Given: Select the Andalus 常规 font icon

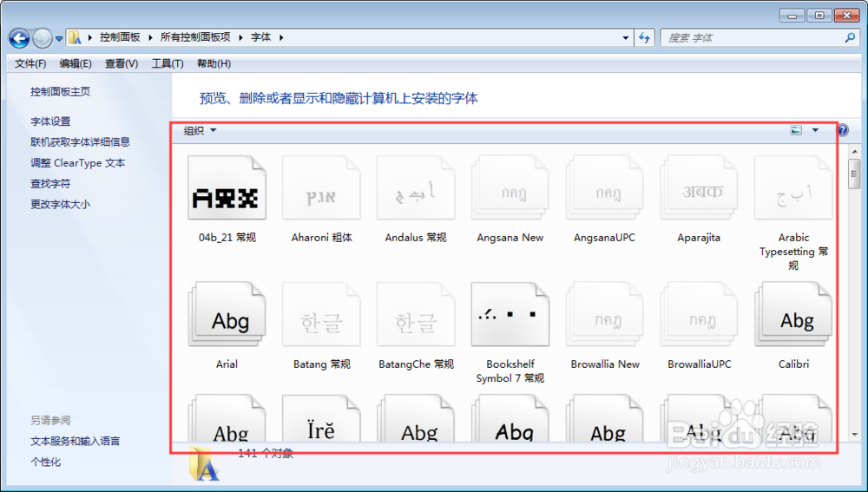Looking at the screenshot, I should [416, 187].
